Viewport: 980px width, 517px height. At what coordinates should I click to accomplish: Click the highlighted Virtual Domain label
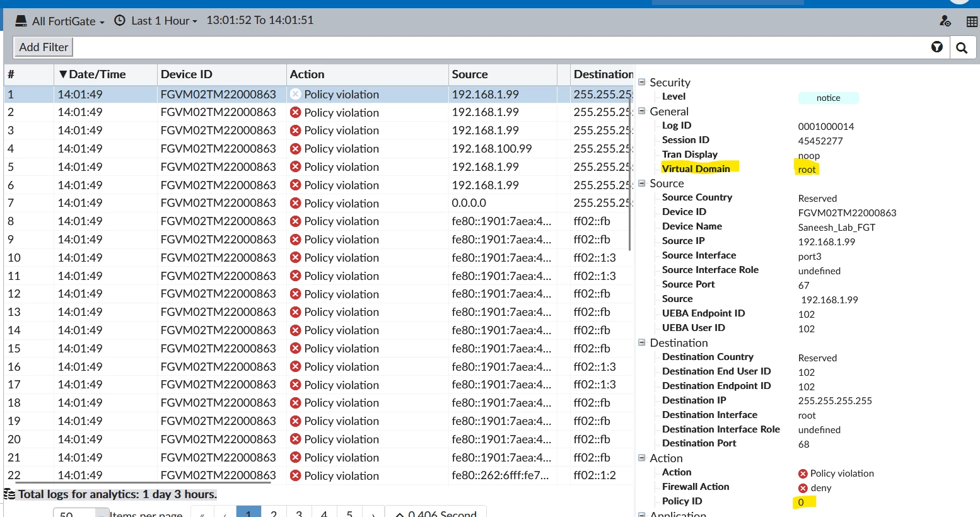(x=696, y=168)
